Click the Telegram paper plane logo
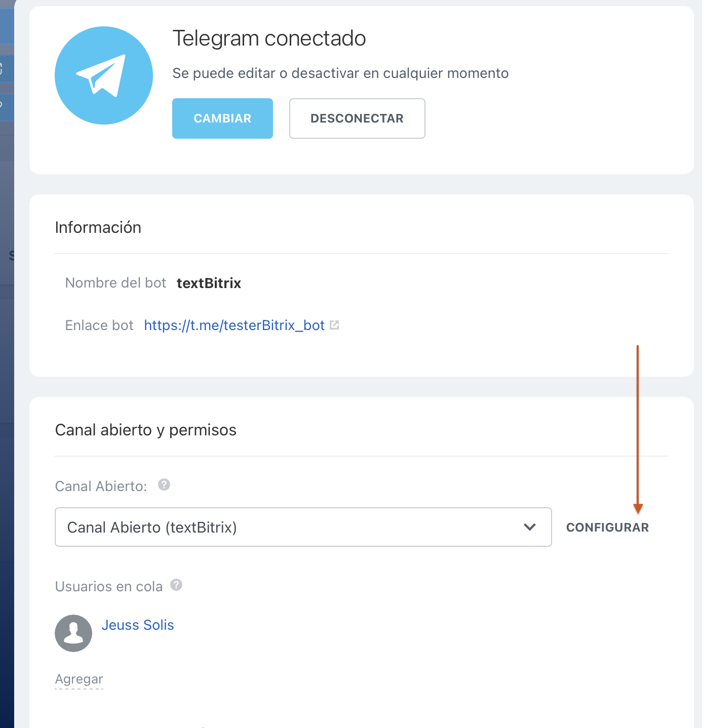 [x=103, y=75]
